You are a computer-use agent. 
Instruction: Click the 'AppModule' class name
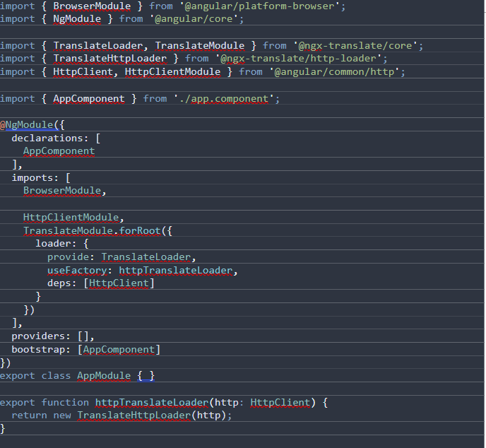pyautogui.click(x=104, y=376)
